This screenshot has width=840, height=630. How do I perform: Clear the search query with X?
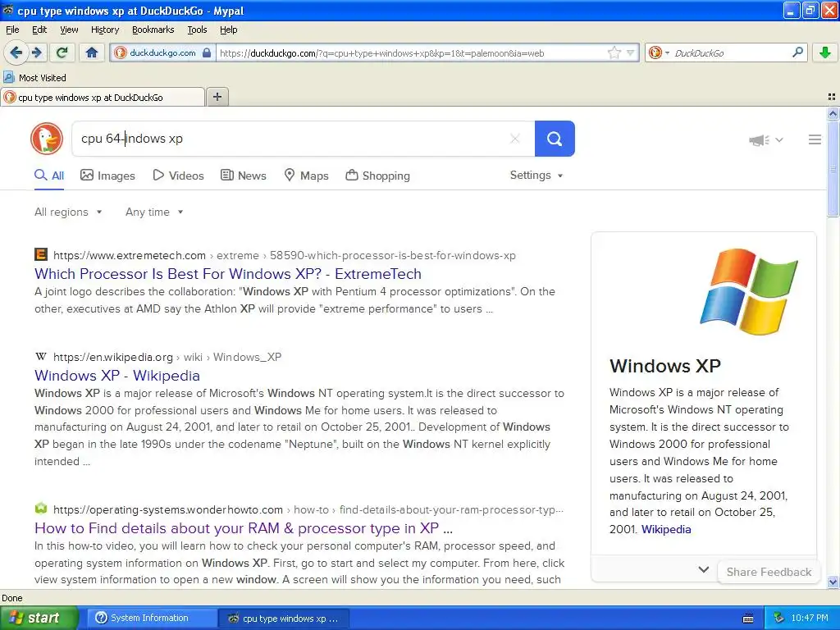(515, 139)
